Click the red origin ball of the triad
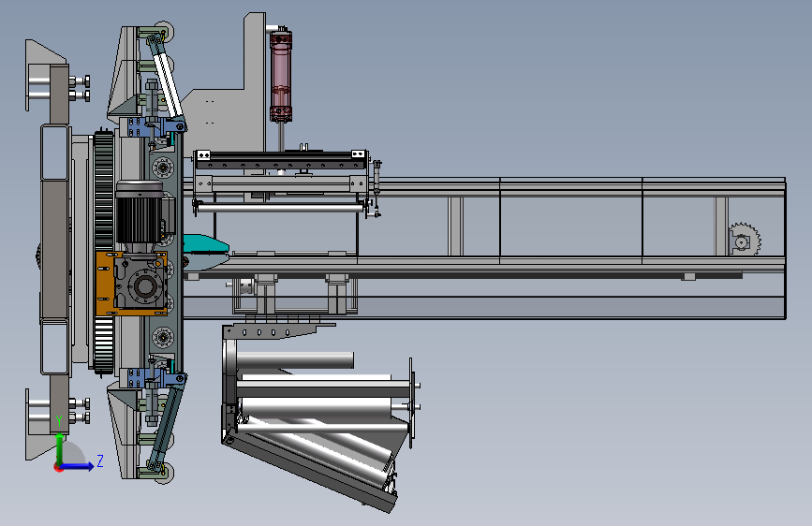Image resolution: width=812 pixels, height=526 pixels. tap(58, 467)
